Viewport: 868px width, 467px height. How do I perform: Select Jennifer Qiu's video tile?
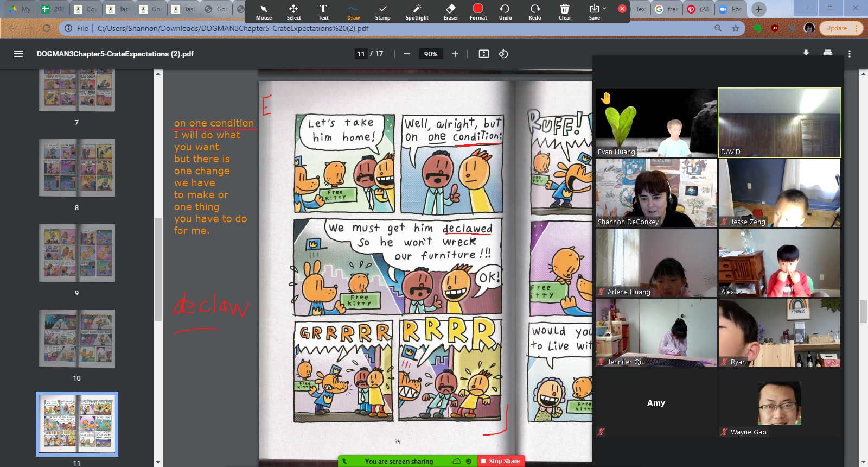pyautogui.click(x=656, y=333)
